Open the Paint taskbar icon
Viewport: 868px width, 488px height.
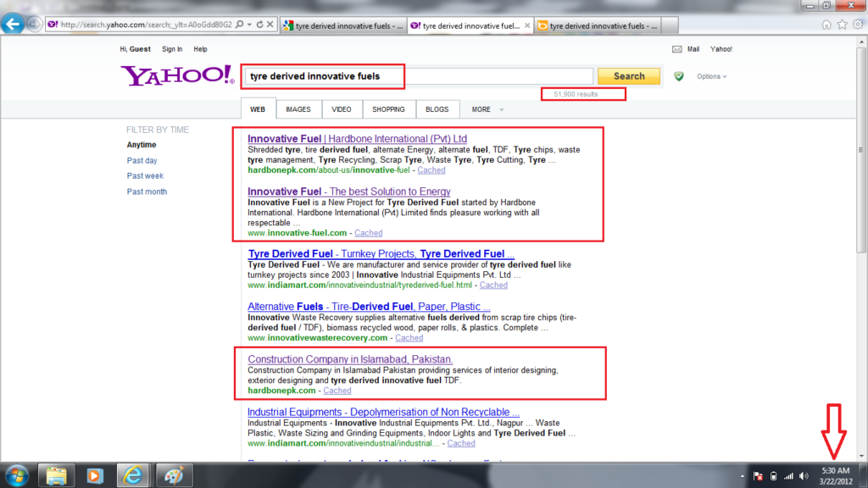coord(174,476)
